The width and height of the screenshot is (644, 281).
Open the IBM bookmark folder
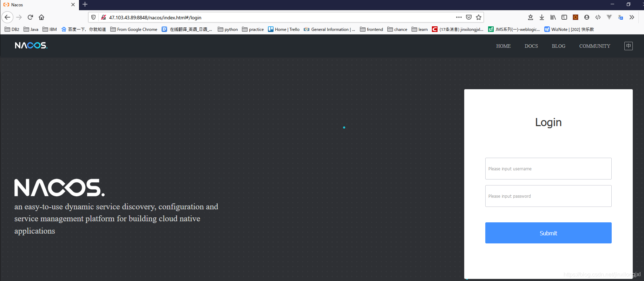(x=50, y=30)
